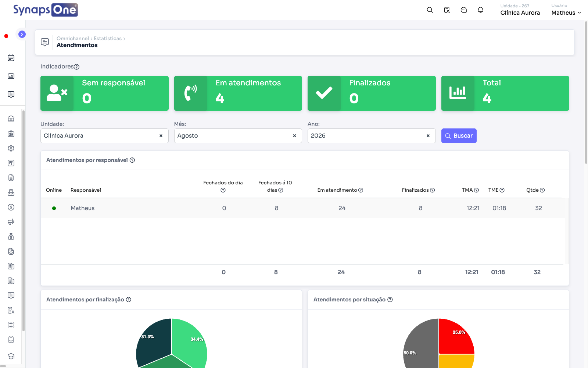
Task: Open the ID card icon in the sidebar
Action: 11,76
